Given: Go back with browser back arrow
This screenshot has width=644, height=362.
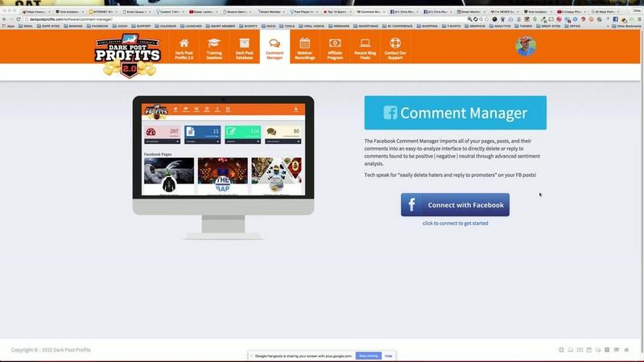Looking at the screenshot, I should tap(4, 19).
